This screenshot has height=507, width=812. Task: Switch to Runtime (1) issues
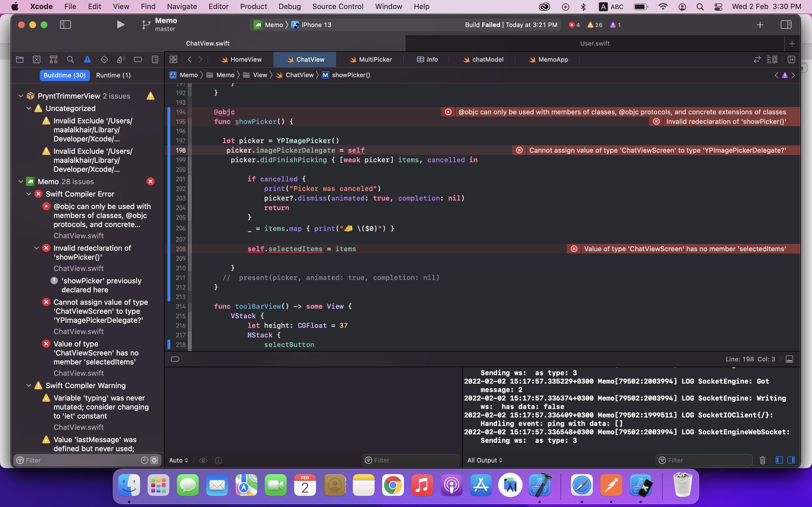pos(113,75)
